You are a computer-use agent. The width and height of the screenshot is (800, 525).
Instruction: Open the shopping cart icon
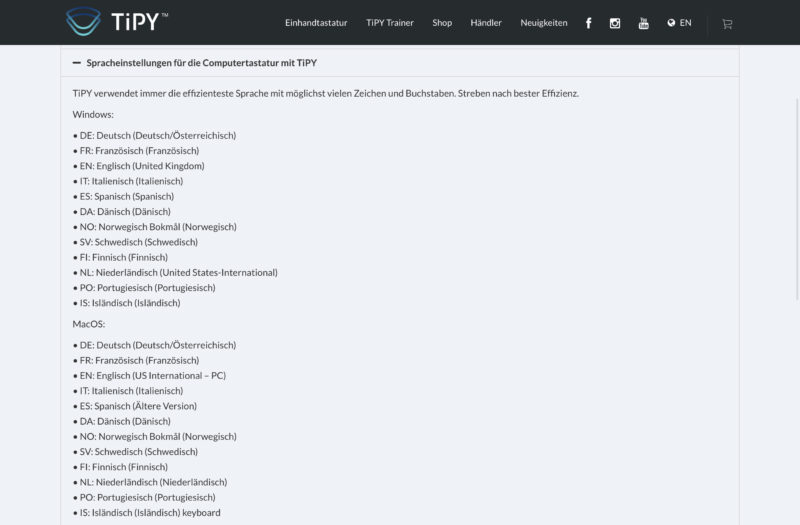(727, 23)
